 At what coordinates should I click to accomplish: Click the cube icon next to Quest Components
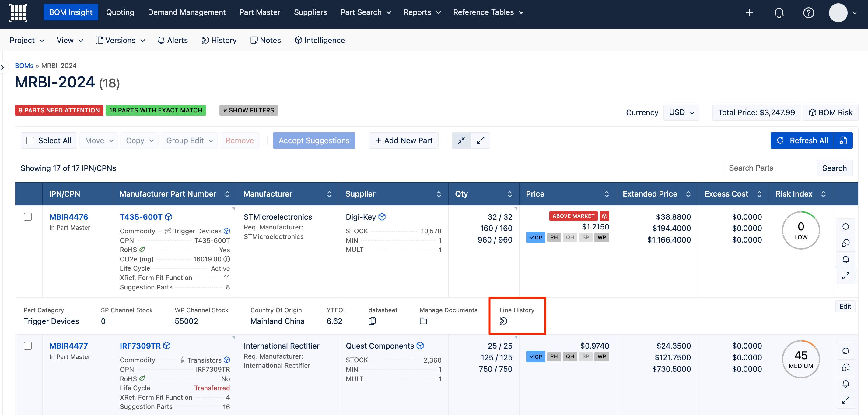coord(420,346)
